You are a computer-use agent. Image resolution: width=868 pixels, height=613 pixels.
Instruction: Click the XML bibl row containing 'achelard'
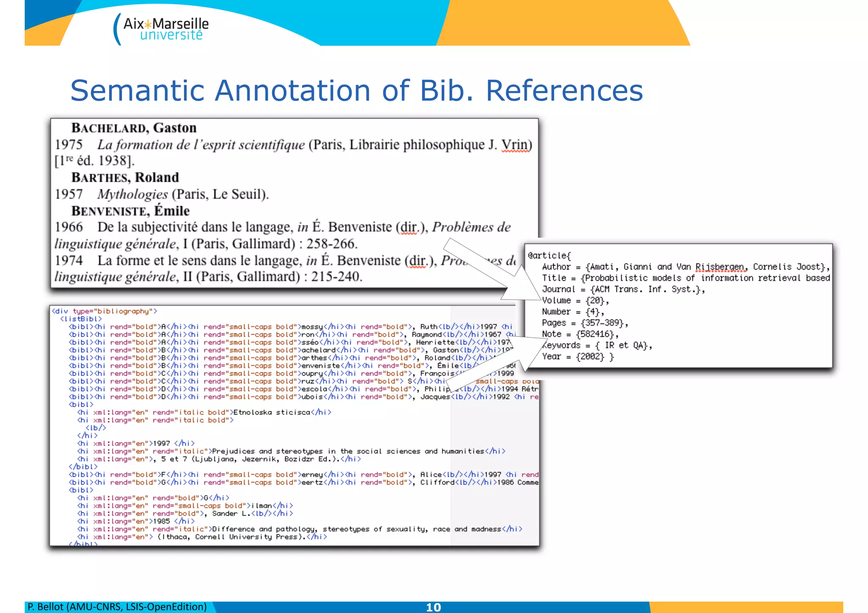tap(291, 350)
